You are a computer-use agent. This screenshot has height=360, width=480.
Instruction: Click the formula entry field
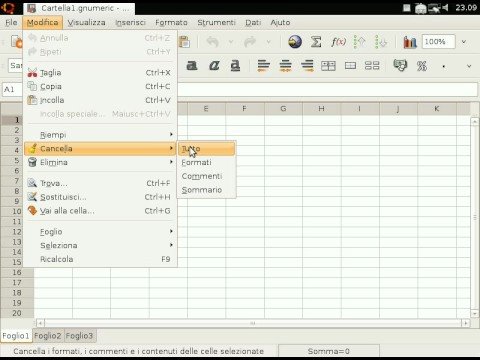[x=327, y=89]
